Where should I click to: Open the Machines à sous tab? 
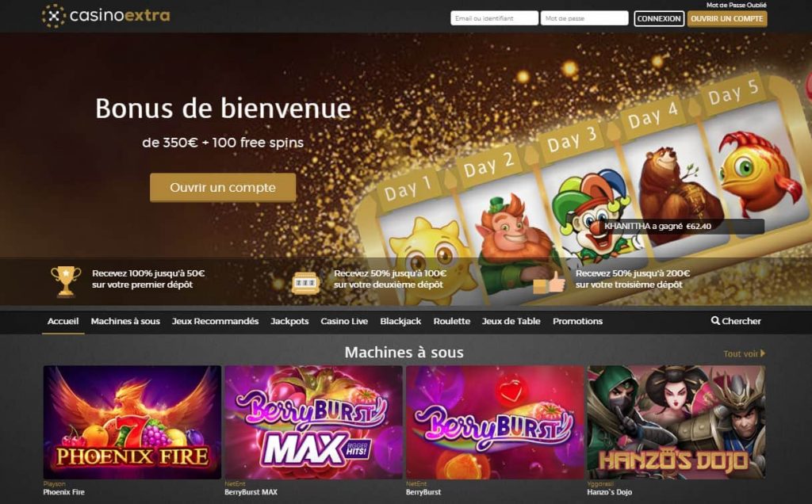pos(125,321)
